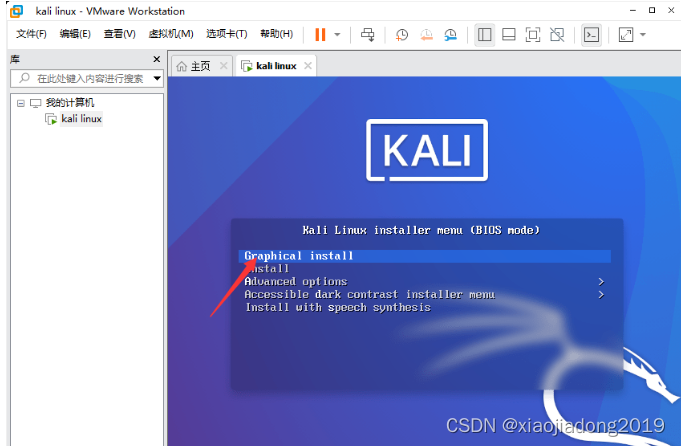Viewport: 681px width, 446px height.
Task: Expand the Advanced options submenu arrow
Action: [601, 282]
